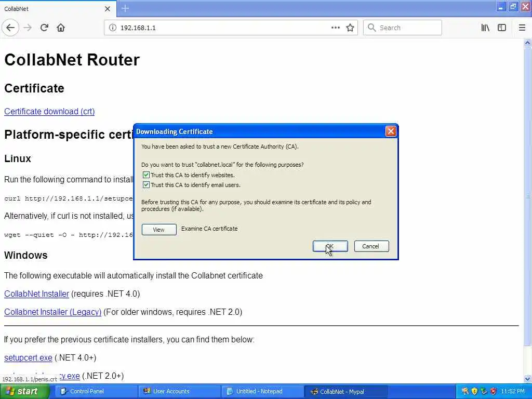Switch to Untitled - Notepad taskbar item
This screenshot has height=399, width=532.
pyautogui.click(x=262, y=392)
